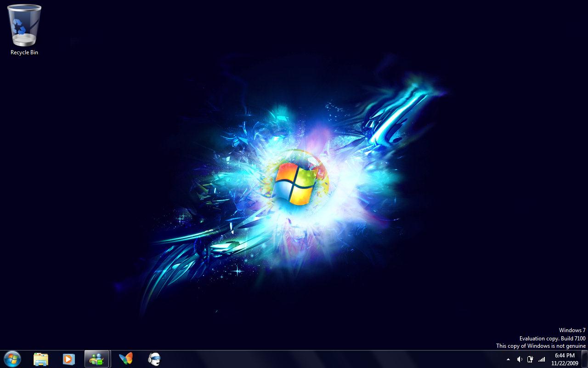
Task: Open the Windows Start menu orb
Action: 12,359
